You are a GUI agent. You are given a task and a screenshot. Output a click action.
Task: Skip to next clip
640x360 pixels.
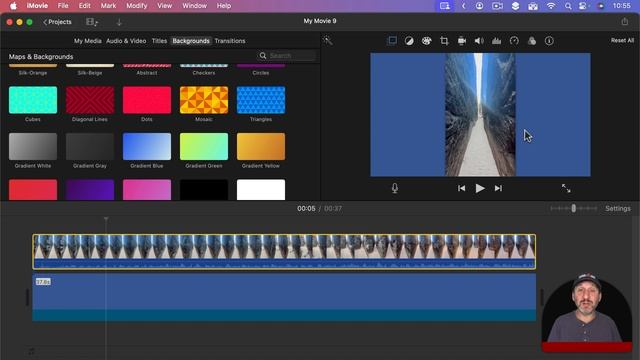pos(498,188)
